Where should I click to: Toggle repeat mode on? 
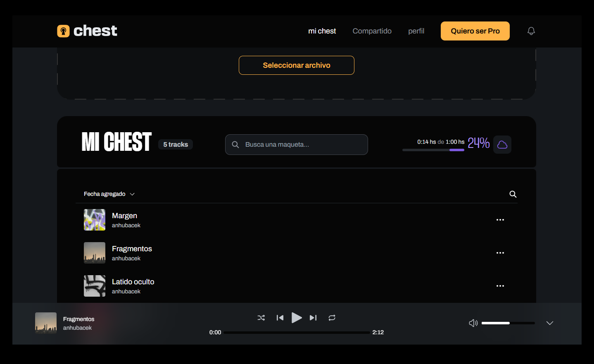point(332,318)
